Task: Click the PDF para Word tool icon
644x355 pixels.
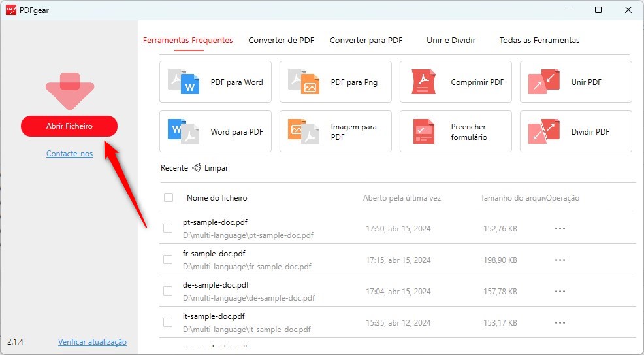Action: click(x=184, y=82)
